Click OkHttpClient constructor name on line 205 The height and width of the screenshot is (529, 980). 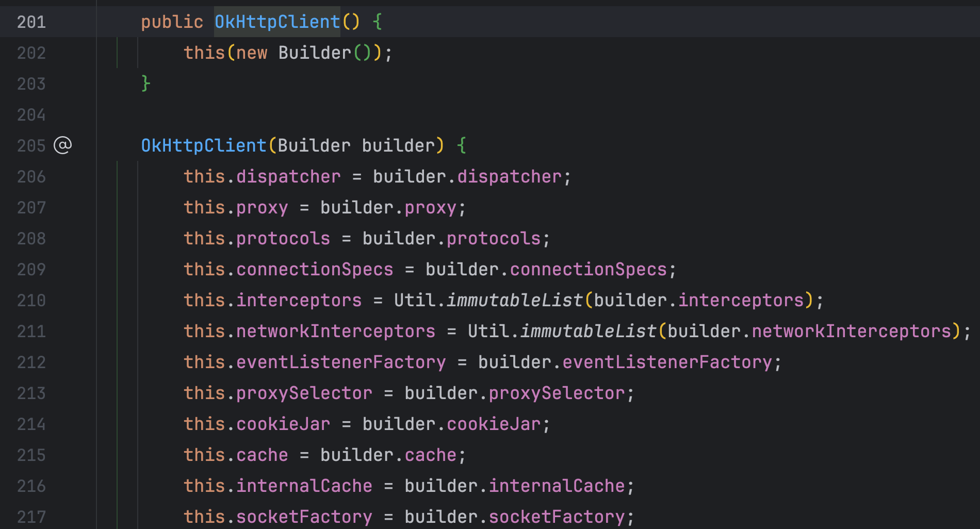coord(204,145)
